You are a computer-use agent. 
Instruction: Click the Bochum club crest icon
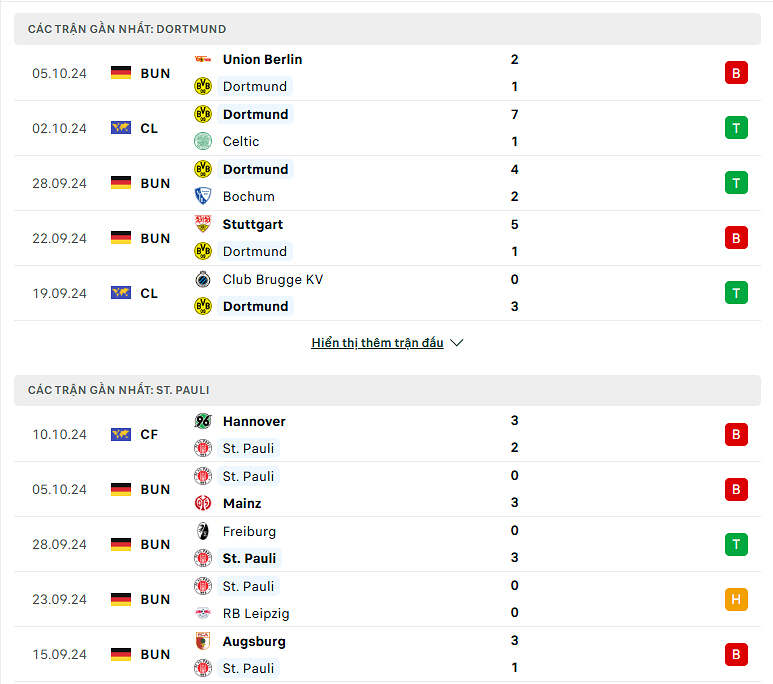(x=203, y=196)
